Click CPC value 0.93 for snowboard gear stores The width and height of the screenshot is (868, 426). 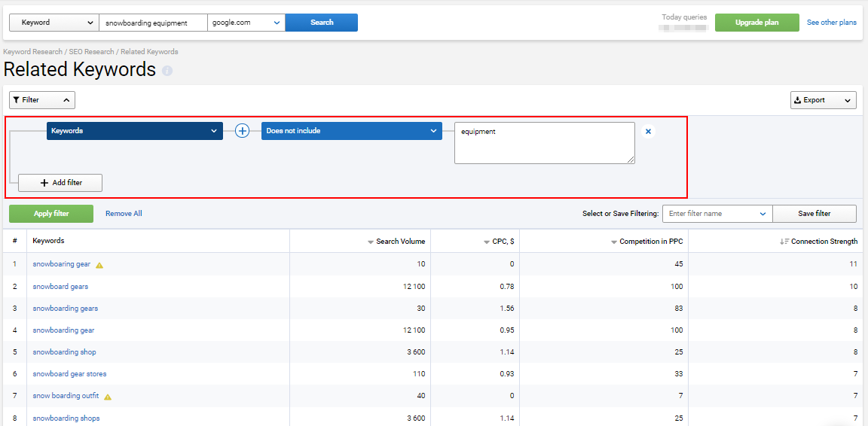click(506, 374)
